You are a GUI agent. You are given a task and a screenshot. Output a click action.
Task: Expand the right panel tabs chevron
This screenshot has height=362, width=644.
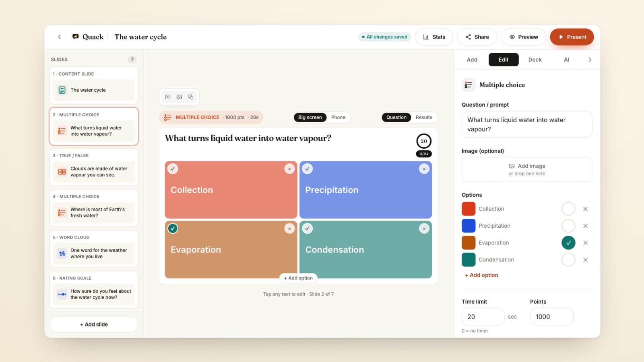tap(590, 60)
